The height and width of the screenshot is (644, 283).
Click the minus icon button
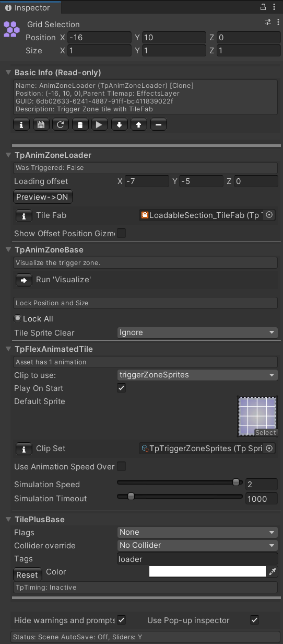tap(158, 125)
